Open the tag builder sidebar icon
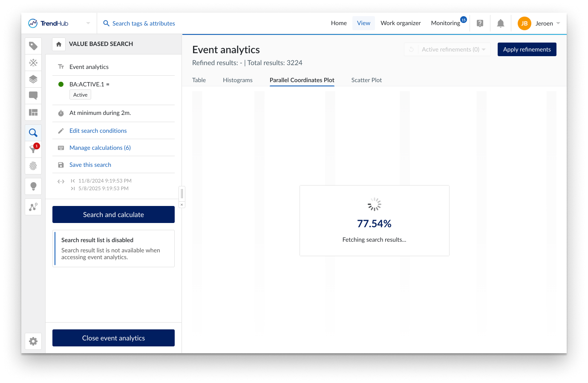Image resolution: width=588 pixels, height=383 pixels. point(33,46)
